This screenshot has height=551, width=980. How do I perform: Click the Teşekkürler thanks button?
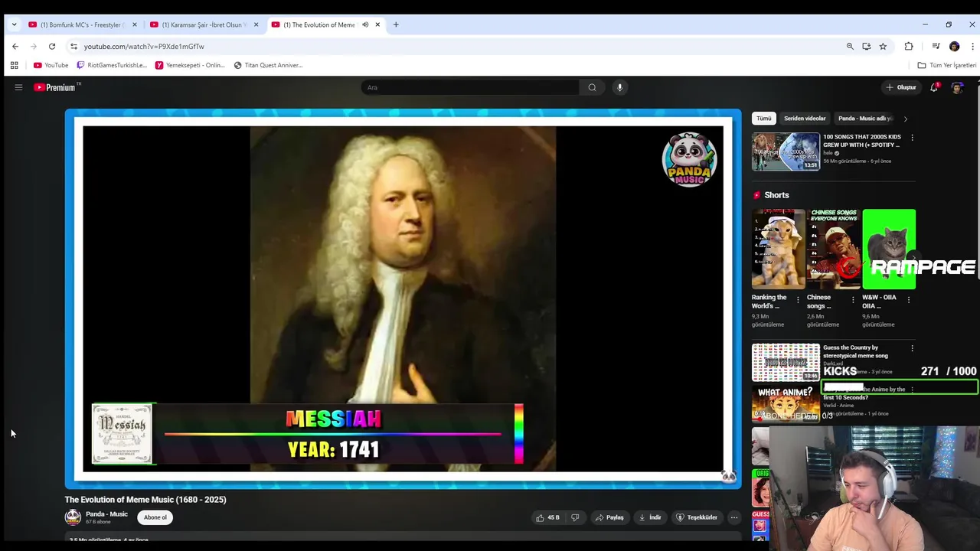[696, 517]
